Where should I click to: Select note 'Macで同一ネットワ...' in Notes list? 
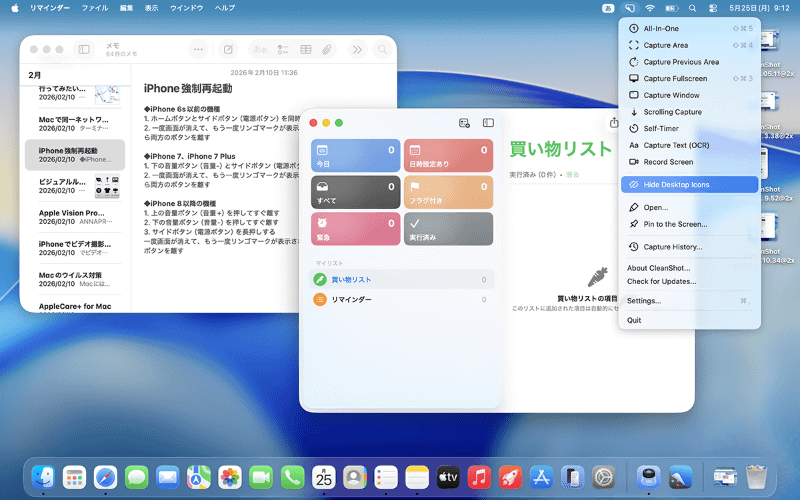pos(74,123)
